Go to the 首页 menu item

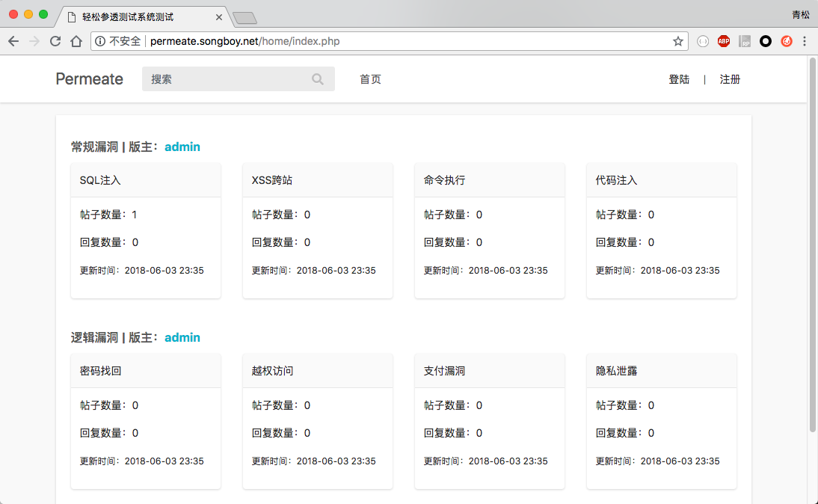point(370,79)
